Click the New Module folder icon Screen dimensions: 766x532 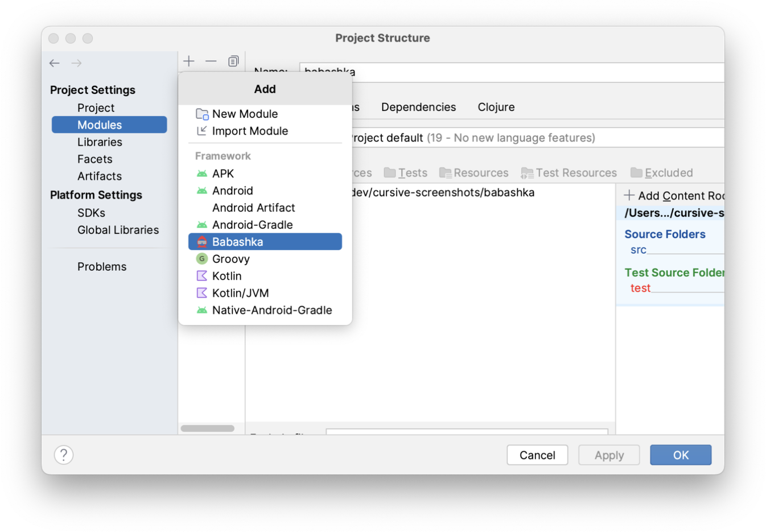[202, 114]
